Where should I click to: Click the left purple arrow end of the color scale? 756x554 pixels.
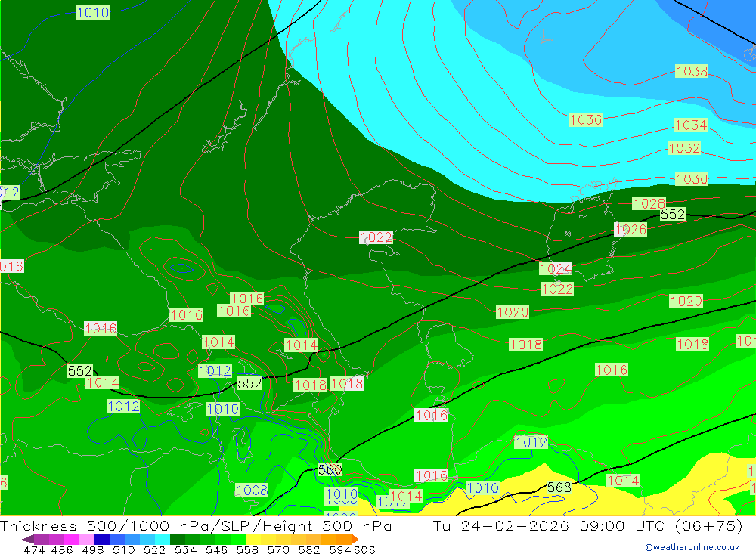coord(27,539)
